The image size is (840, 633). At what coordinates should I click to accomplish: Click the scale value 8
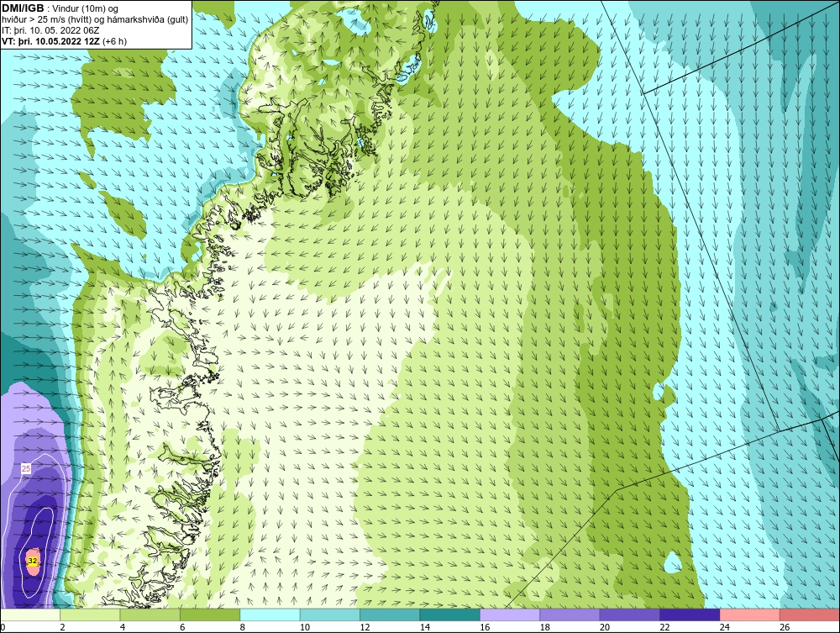(243, 627)
